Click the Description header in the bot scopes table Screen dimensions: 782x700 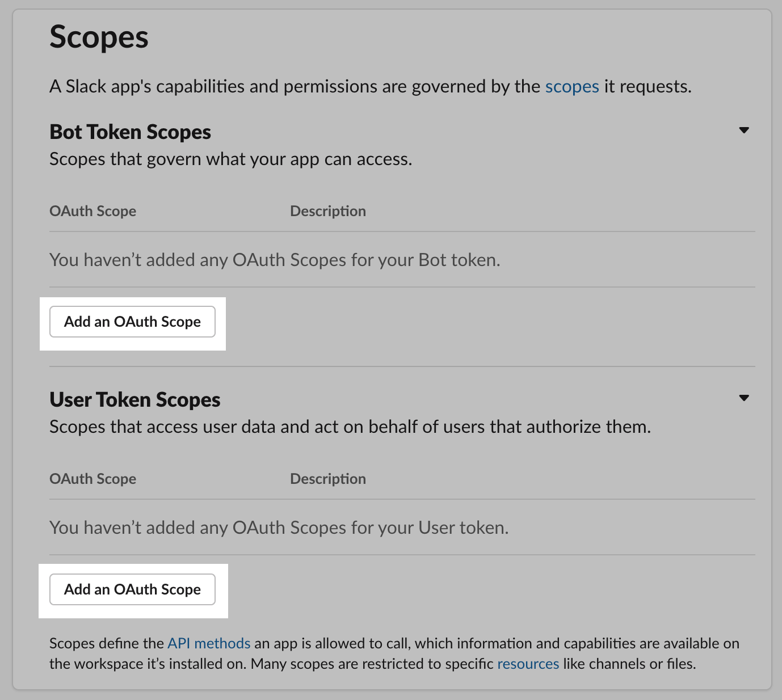point(328,210)
